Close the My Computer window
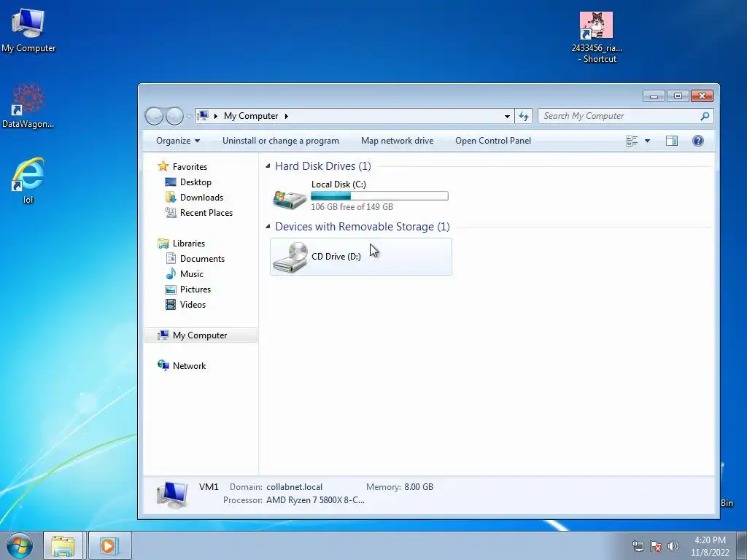This screenshot has width=747, height=560. coord(702,96)
